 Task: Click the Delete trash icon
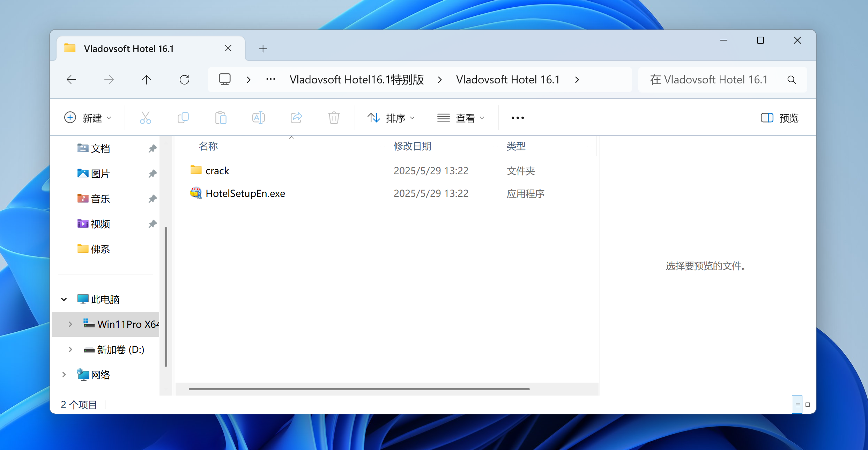[334, 118]
